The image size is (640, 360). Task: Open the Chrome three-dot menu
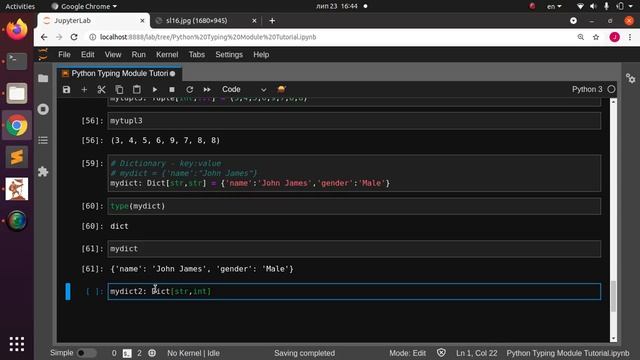coord(630,37)
